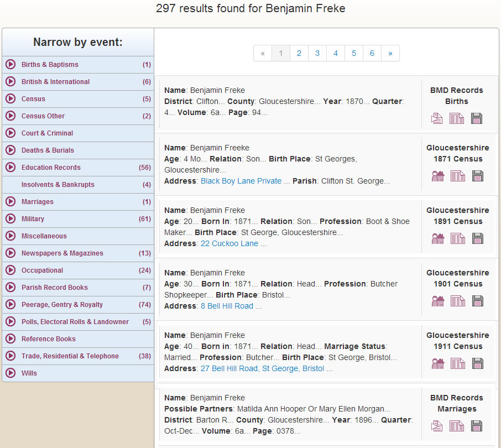Image resolution: width=501 pixels, height=448 pixels.
Task: Go to results page 3
Action: [x=317, y=53]
